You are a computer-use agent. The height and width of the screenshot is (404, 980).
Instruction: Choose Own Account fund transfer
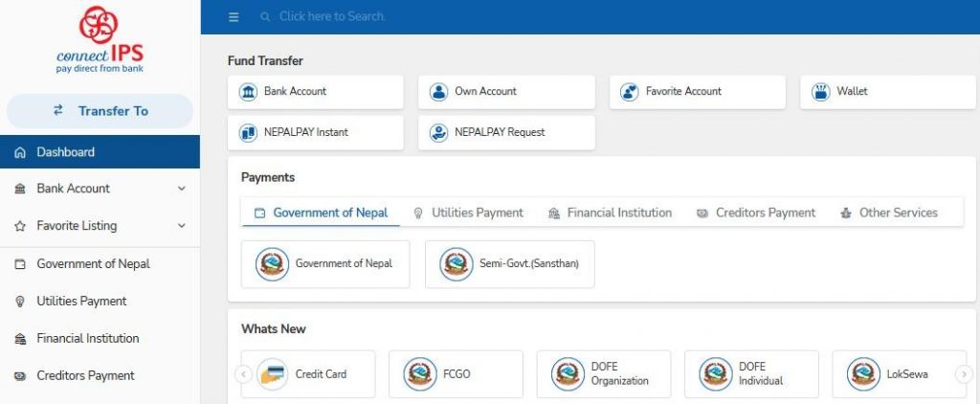pos(506,92)
